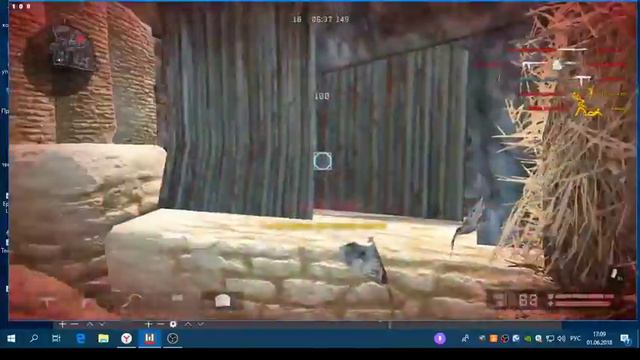640x360 pixels.
Task: Click the round blue tray icon
Action: coord(516,338)
